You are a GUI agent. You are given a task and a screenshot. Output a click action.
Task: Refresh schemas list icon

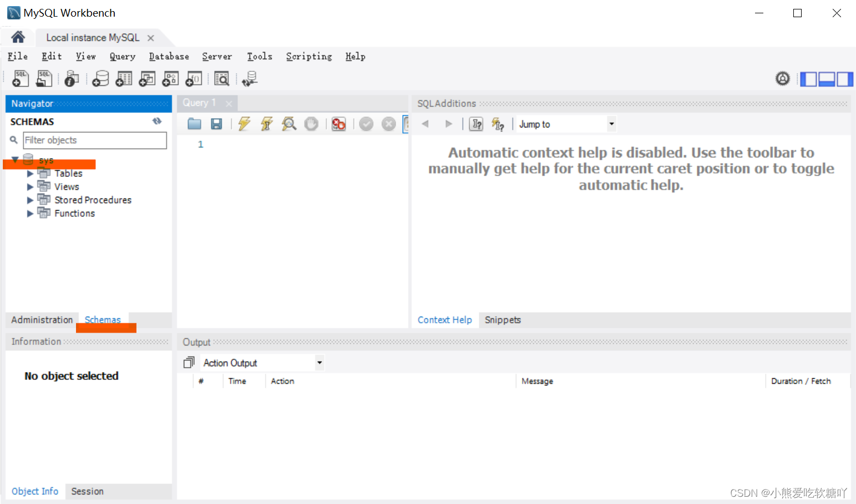point(157,121)
